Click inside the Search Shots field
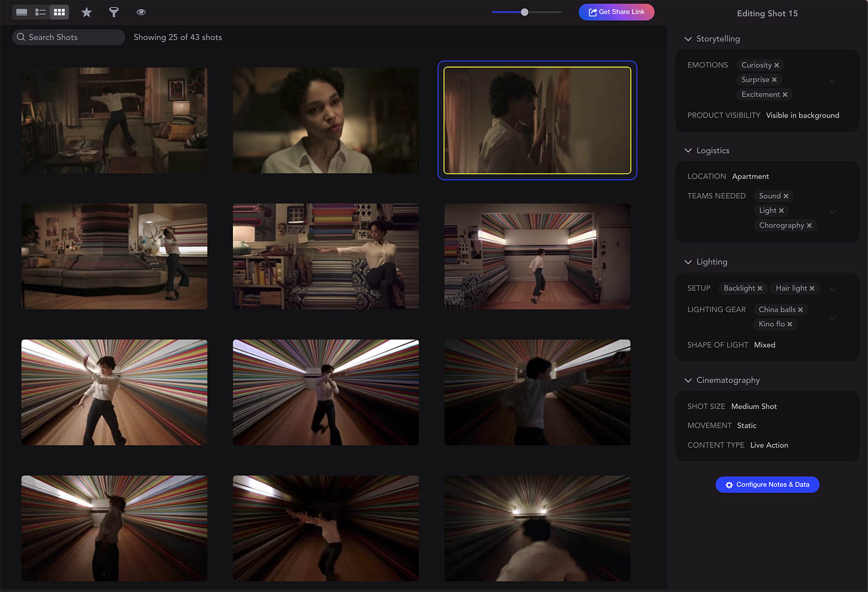This screenshot has width=868, height=592. [x=68, y=37]
